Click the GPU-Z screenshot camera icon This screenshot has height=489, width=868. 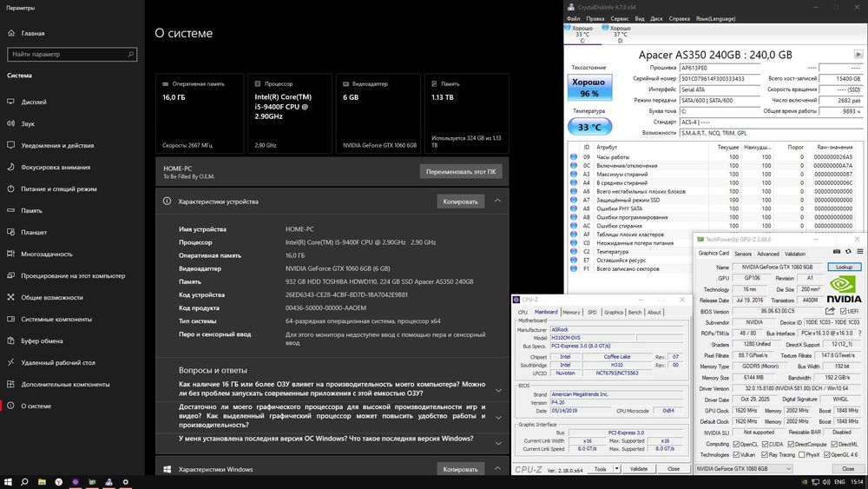pyautogui.click(x=837, y=251)
